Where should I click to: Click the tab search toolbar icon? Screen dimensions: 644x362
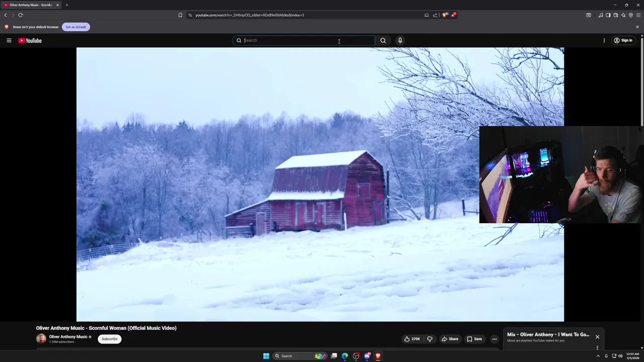[x=589, y=15]
